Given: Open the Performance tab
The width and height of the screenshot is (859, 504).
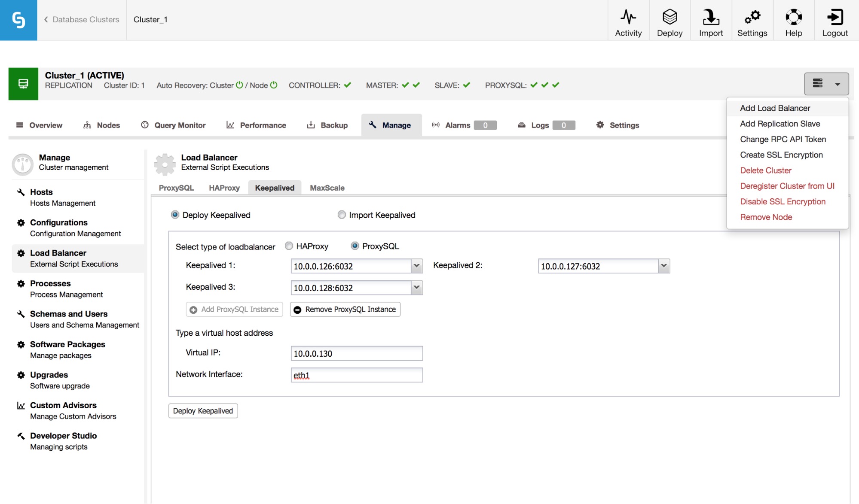Looking at the screenshot, I should click(256, 125).
